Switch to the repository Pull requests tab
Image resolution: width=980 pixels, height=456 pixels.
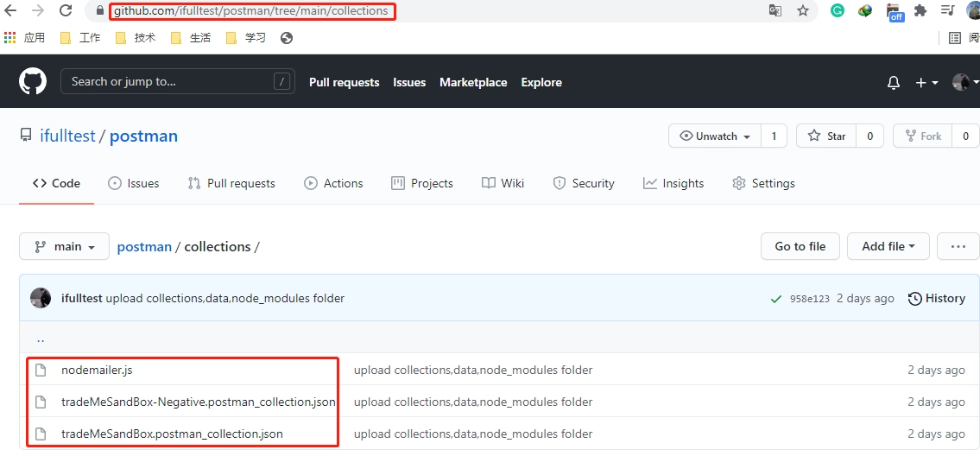click(231, 183)
